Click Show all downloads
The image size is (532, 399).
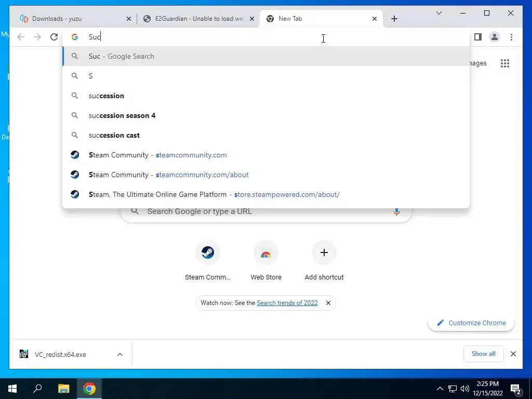(483, 353)
